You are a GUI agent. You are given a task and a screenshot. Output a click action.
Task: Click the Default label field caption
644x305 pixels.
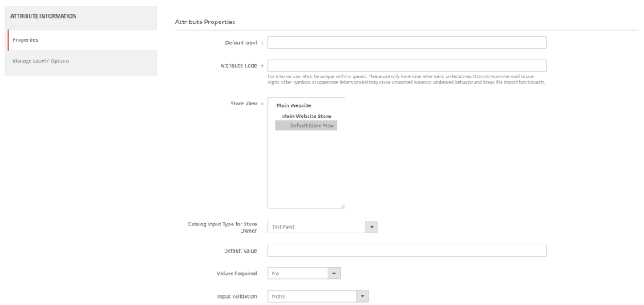[241, 43]
